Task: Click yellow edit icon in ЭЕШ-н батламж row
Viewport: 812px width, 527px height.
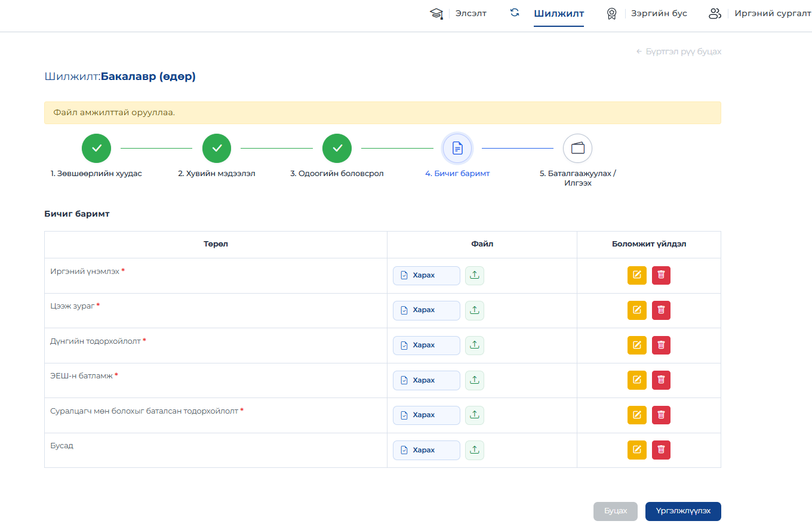Action: pyautogui.click(x=637, y=380)
